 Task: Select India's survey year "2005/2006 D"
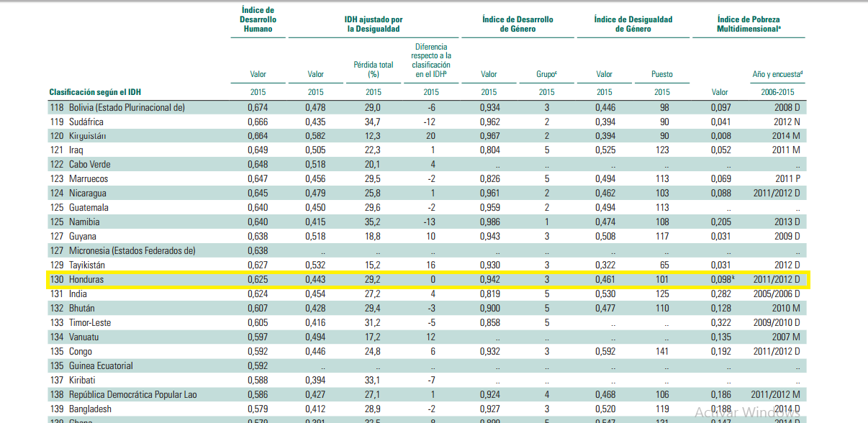coord(776,294)
